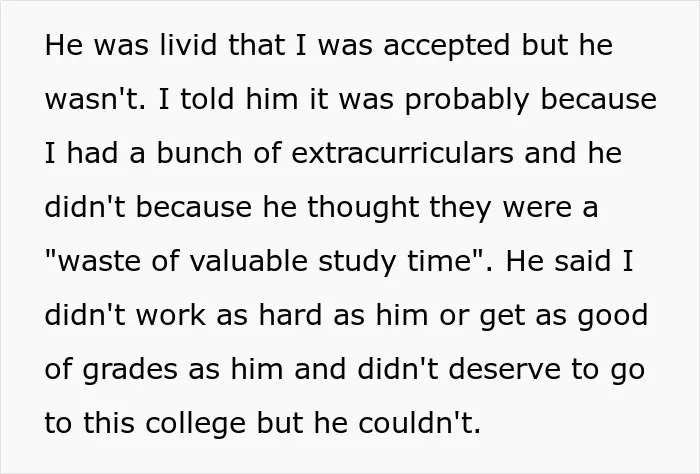The width and height of the screenshot is (700, 474).
Task: Click the word 'extracurriculars'
Action: (402, 153)
